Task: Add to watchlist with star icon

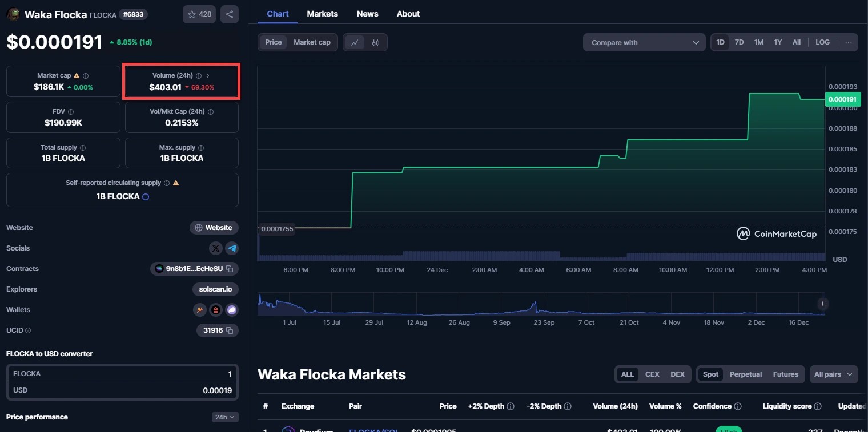Action: (199, 14)
